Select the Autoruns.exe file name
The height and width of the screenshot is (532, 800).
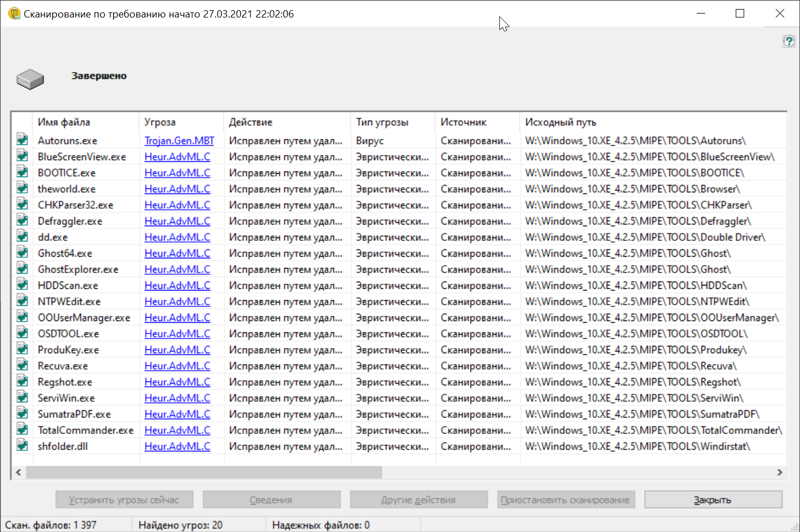(67, 140)
